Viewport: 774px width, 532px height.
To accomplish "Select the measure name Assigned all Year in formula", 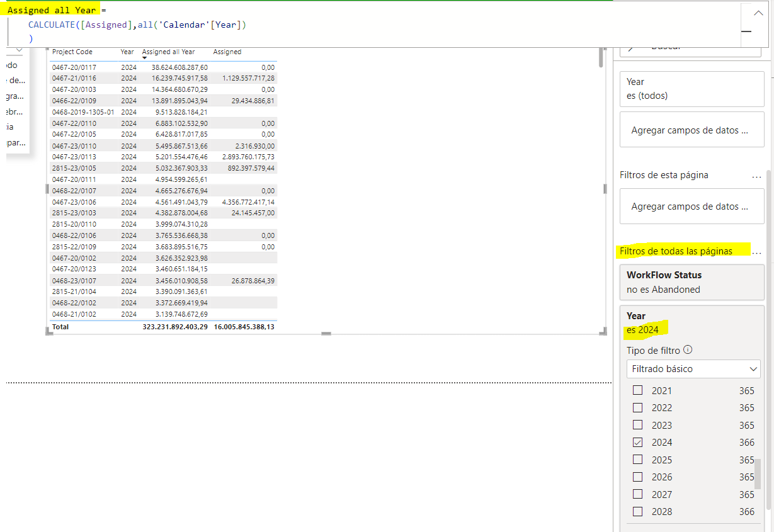I will (52, 10).
